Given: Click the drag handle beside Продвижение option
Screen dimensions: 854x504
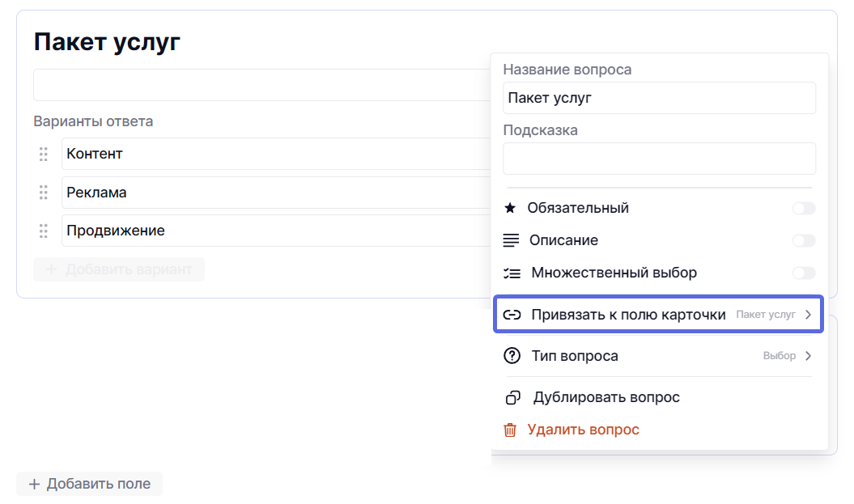Looking at the screenshot, I should click(44, 231).
